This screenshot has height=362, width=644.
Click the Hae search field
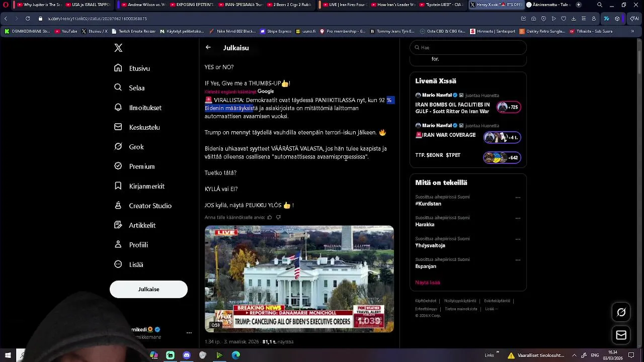tap(468, 47)
